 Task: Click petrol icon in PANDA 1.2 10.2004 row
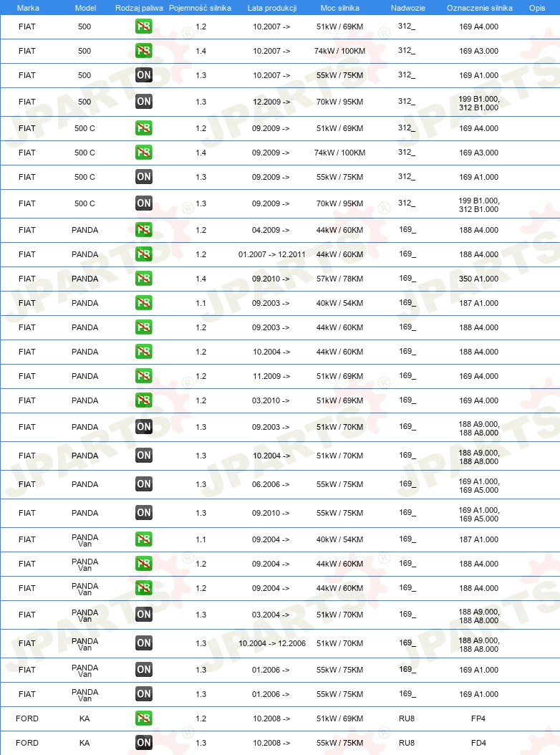coord(143,352)
